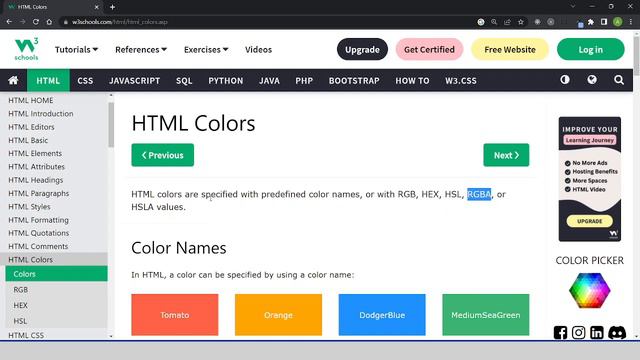Reload the page with the refresh icon
Image resolution: width=640 pixels, height=360 pixels.
36,22
